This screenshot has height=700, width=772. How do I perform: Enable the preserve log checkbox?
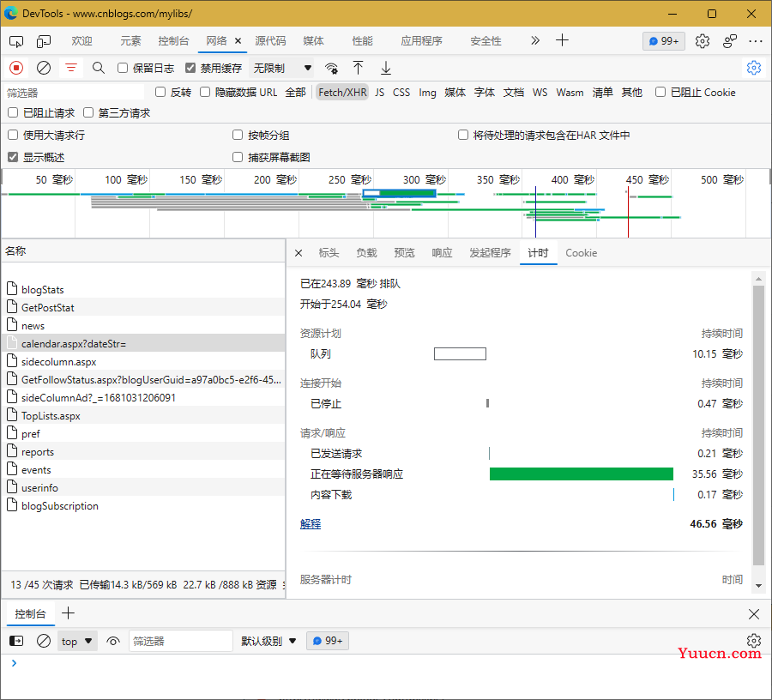click(123, 68)
